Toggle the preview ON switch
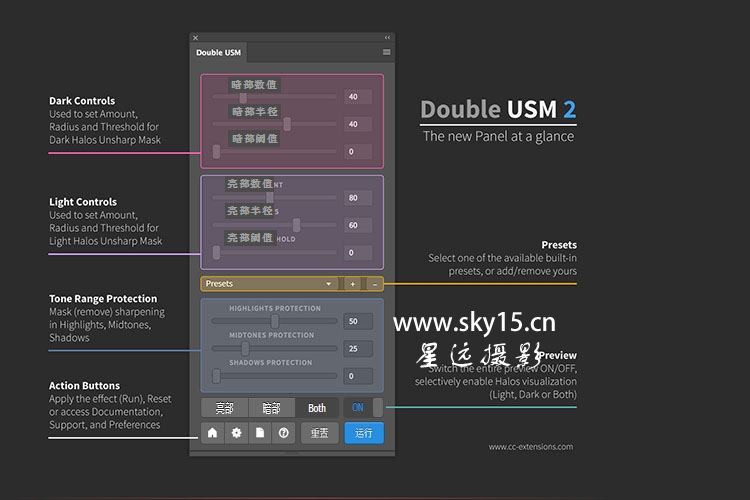The width and height of the screenshot is (750, 500). (x=364, y=408)
